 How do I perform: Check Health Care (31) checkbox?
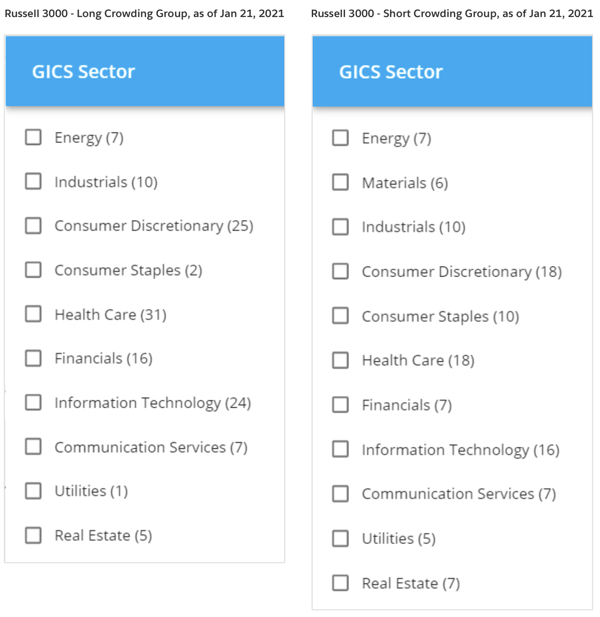33,314
